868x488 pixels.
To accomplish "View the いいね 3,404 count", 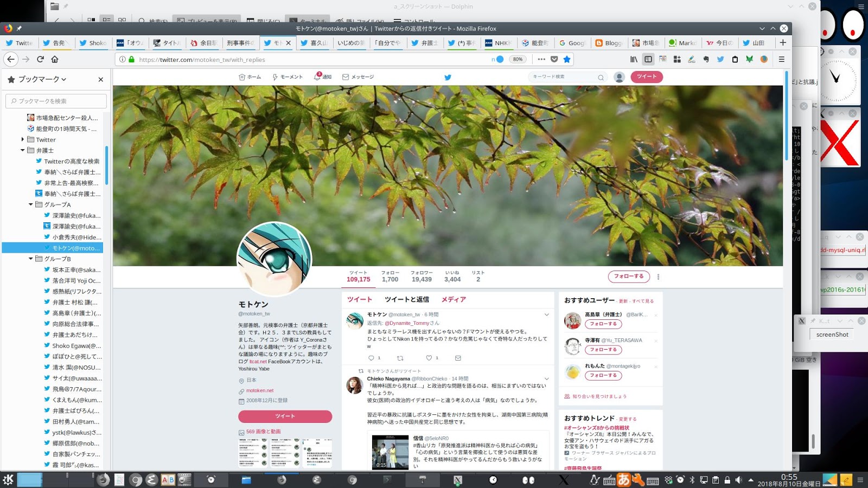I will [x=452, y=277].
